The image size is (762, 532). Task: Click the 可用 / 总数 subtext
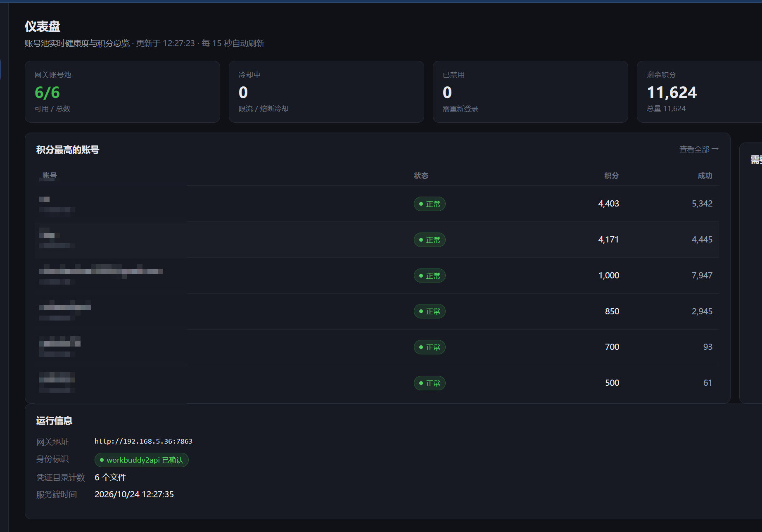click(x=52, y=109)
